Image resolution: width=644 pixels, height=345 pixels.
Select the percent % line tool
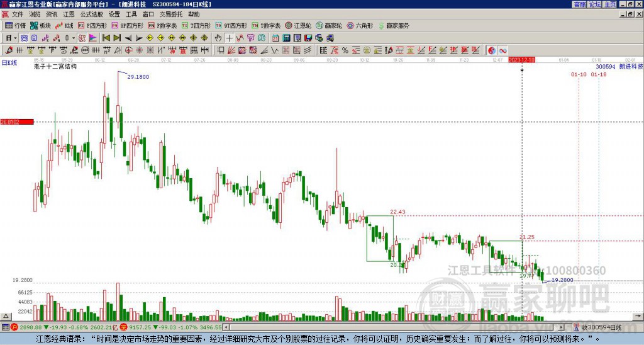pyautogui.click(x=345, y=50)
